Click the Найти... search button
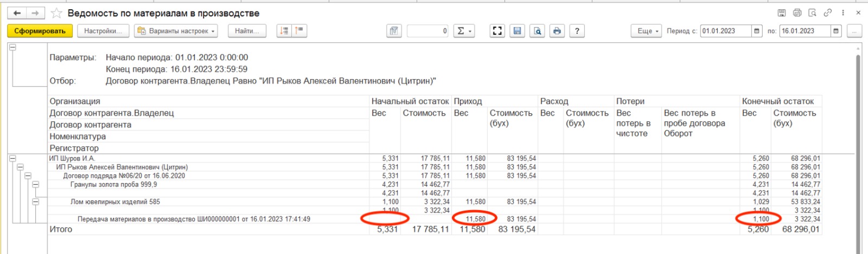Image resolution: width=868 pixels, height=254 pixels. (247, 31)
